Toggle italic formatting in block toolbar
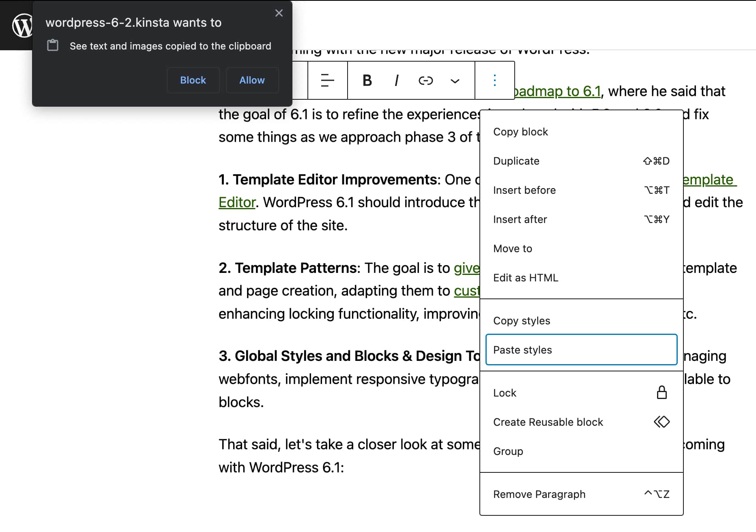756x532 pixels. click(396, 80)
